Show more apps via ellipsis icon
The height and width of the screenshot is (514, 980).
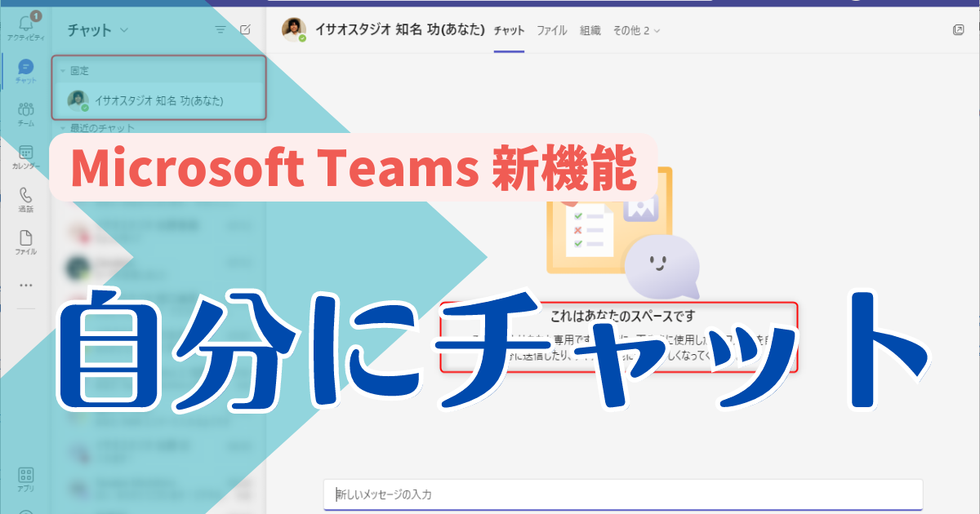click(x=25, y=286)
